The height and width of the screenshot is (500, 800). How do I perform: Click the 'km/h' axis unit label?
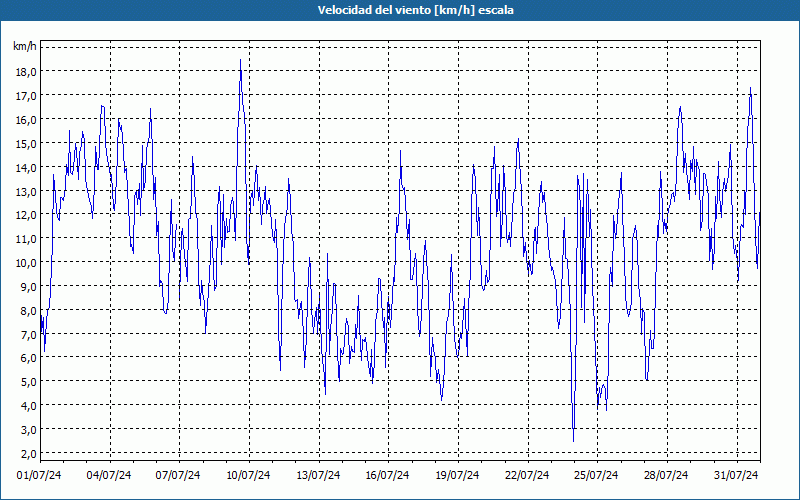click(x=24, y=47)
